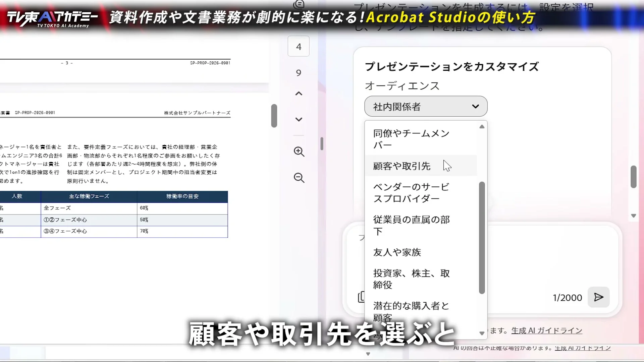Select 同僚やチームメンバー from the list

point(421,139)
